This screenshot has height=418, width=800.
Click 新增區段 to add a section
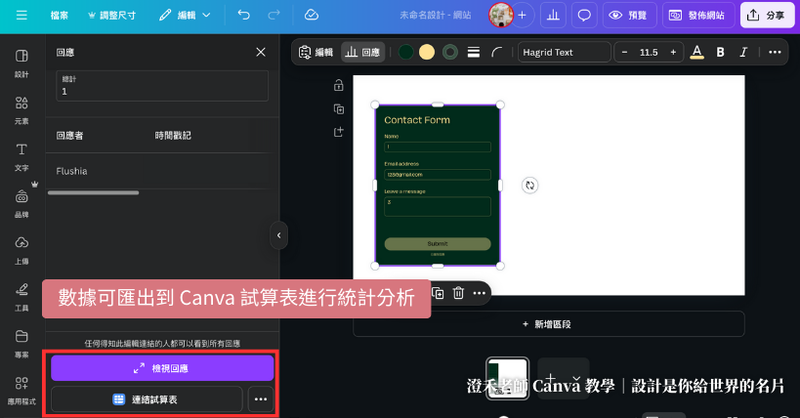click(548, 324)
